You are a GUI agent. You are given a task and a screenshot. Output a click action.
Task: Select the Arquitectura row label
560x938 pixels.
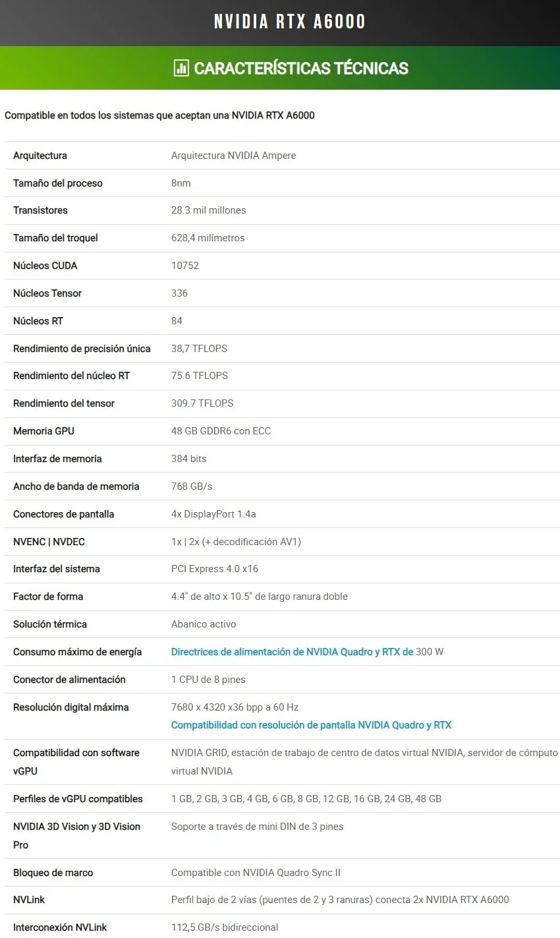40,156
